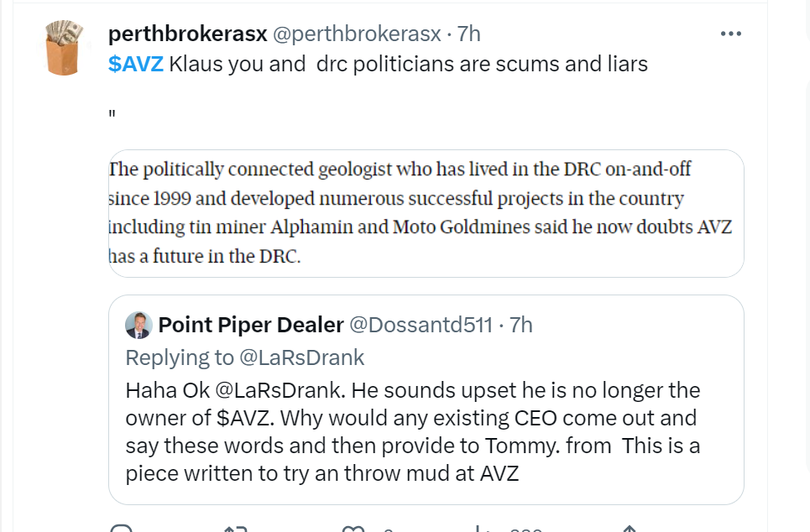This screenshot has height=532, width=810.
Task: Open the perthbrokerasx display name
Action: (x=187, y=34)
